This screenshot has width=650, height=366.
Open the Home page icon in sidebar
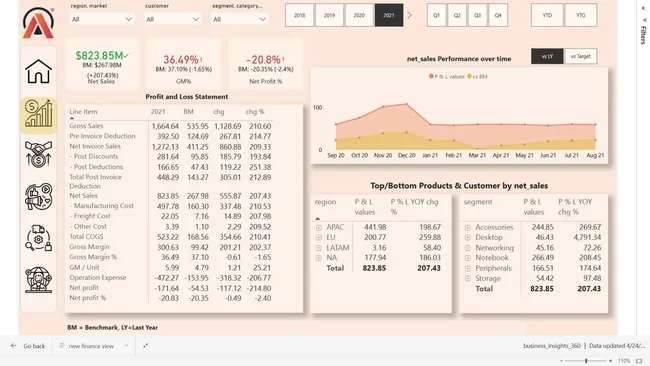(39, 71)
